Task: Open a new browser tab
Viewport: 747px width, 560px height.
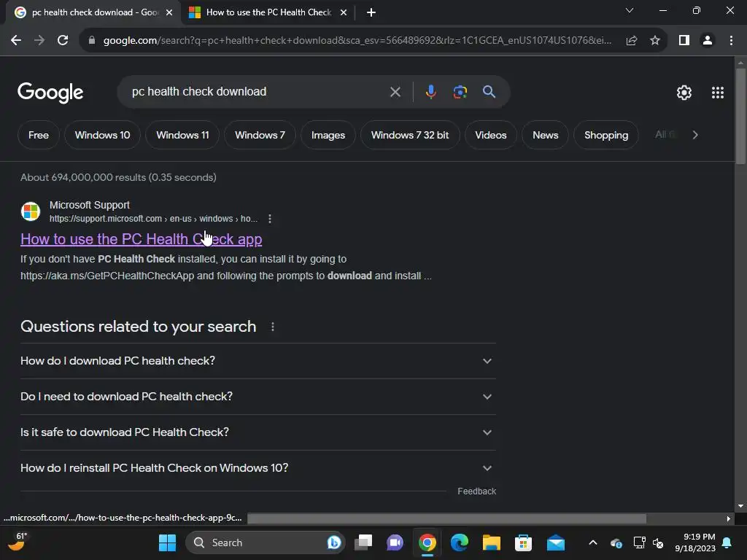Action: [x=371, y=12]
